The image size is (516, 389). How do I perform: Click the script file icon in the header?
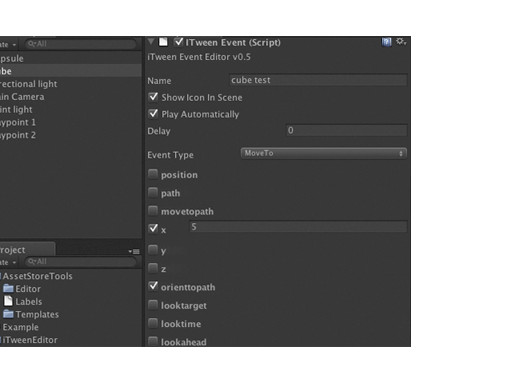click(163, 42)
